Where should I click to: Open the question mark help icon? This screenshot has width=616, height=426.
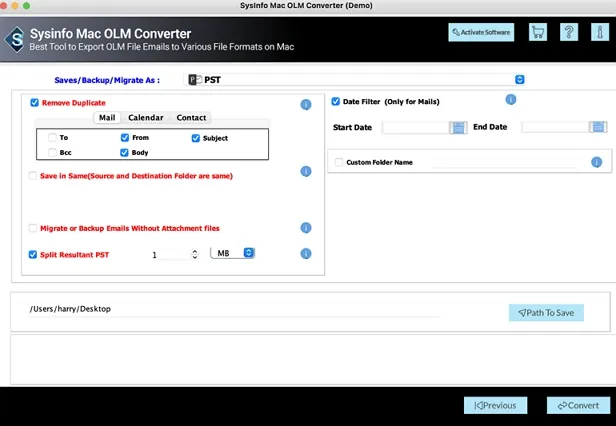pyautogui.click(x=568, y=32)
